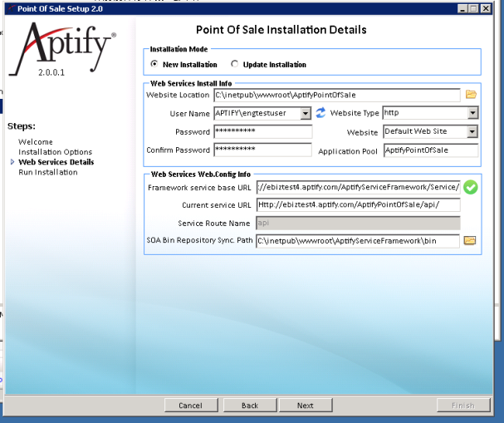Click the current step arrow marker
504x423 pixels.
coord(12,162)
